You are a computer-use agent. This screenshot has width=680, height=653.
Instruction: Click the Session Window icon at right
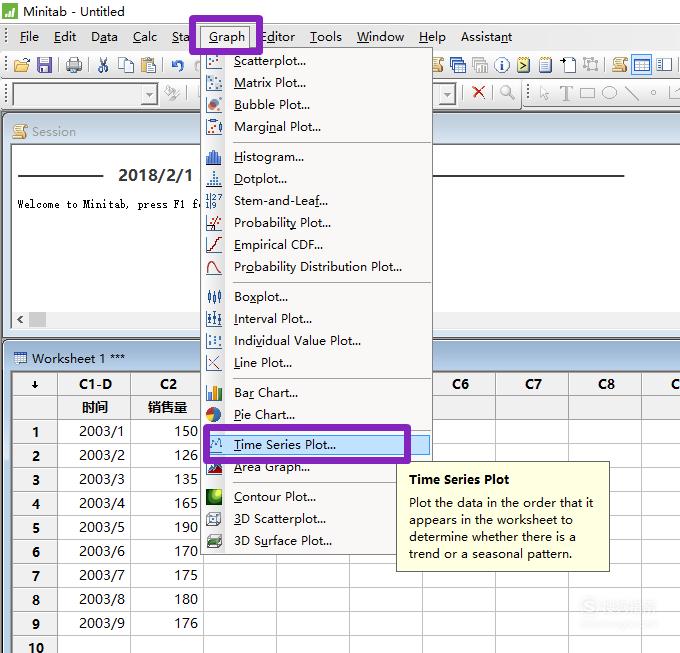(620, 65)
